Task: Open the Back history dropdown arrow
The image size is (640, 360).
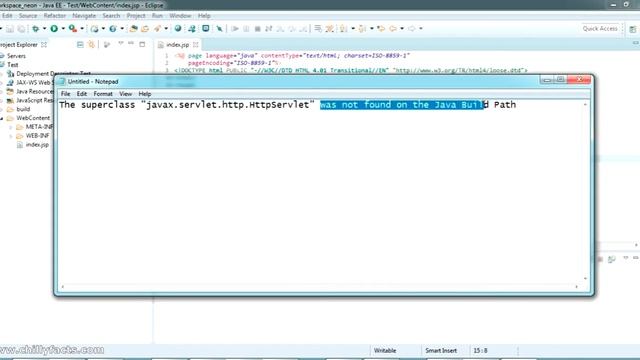Action: coord(402,29)
